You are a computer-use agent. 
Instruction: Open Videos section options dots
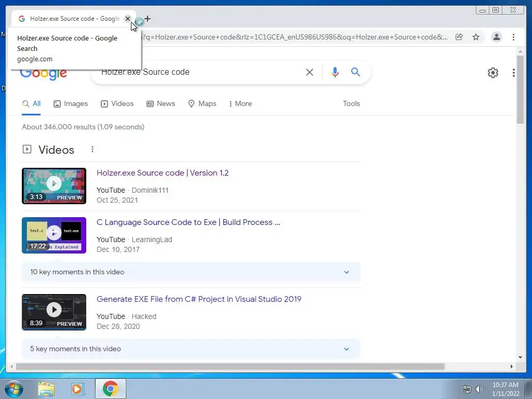[x=92, y=149]
